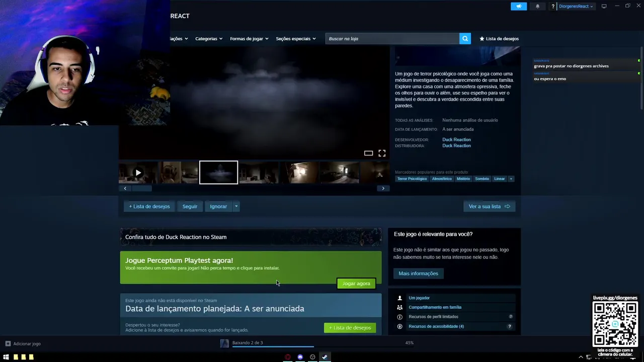This screenshot has width=644, height=362.
Task: Focus the Buscar na loja search field
Action: coord(392,38)
